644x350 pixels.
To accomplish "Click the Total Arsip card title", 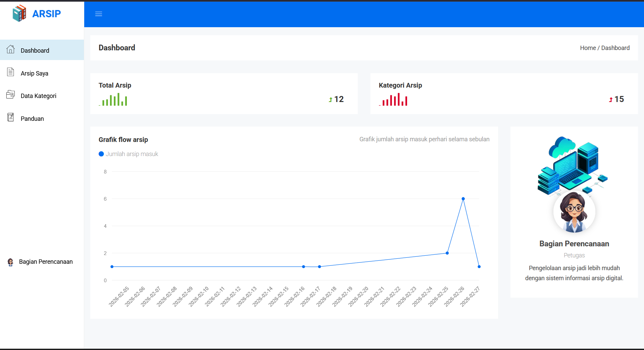I will (x=115, y=85).
